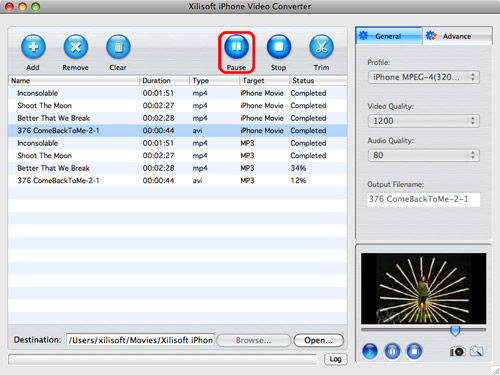Select 376 ComeBackToMe-2-1 row at 12%
The height and width of the screenshot is (375, 500).
(x=177, y=181)
